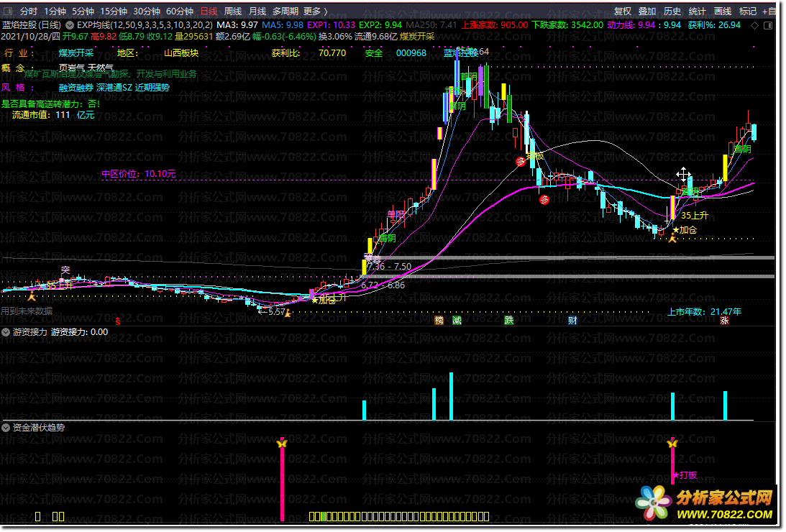Click the 6.72 - 6.86 price range label
Screen dimensions: 786x532
[x=383, y=285]
